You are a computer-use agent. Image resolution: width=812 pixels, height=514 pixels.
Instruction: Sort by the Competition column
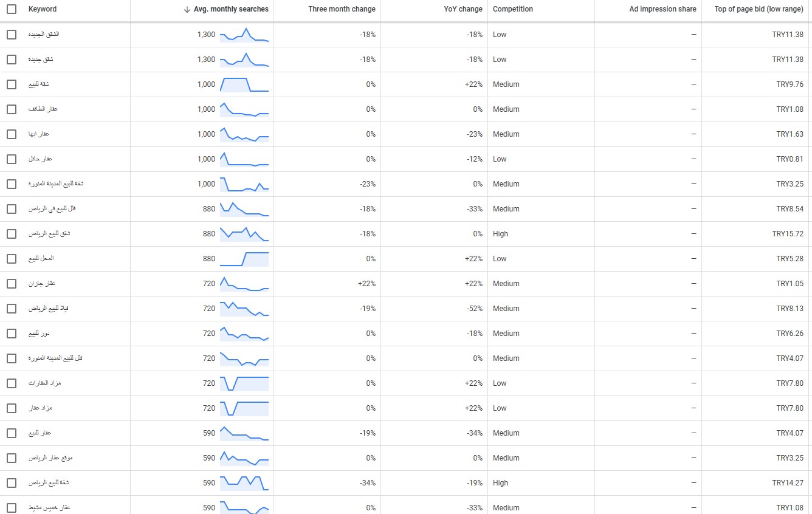(x=513, y=9)
